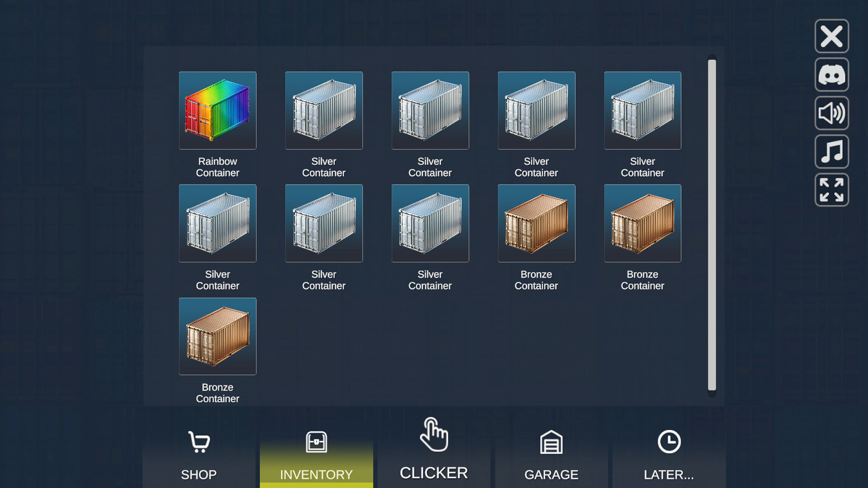Open the Clicker tab
868x488 pixels.
(433, 472)
